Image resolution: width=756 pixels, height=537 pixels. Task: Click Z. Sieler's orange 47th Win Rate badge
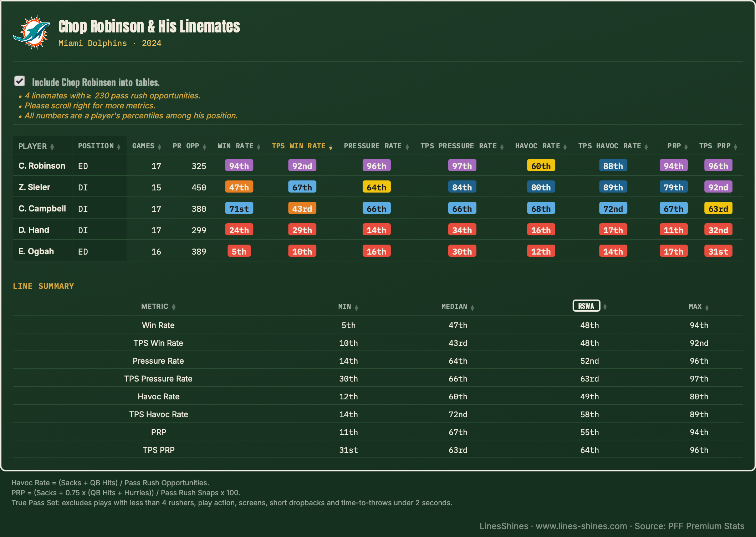239,187
